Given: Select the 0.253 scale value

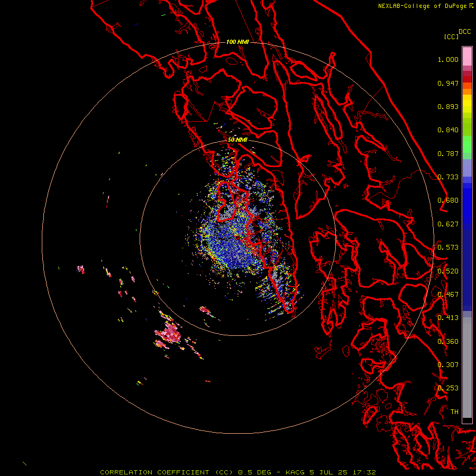Looking at the screenshot, I should (448, 388).
